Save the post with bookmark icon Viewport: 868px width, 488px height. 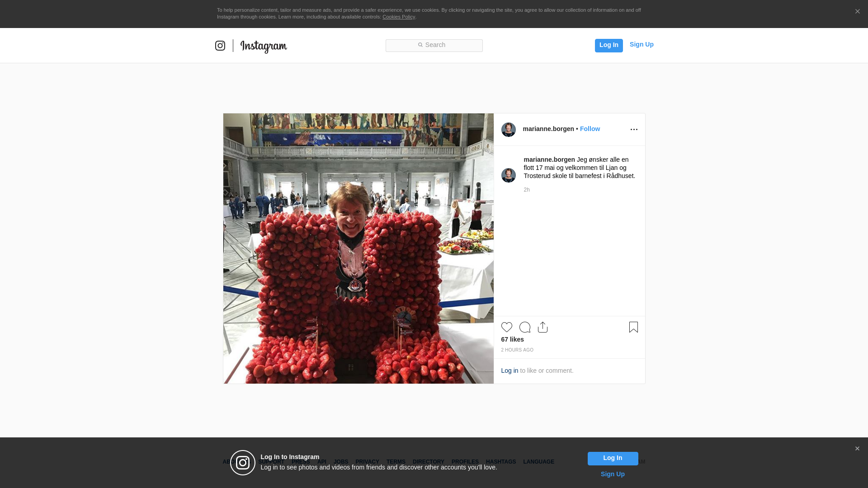pyautogui.click(x=633, y=327)
